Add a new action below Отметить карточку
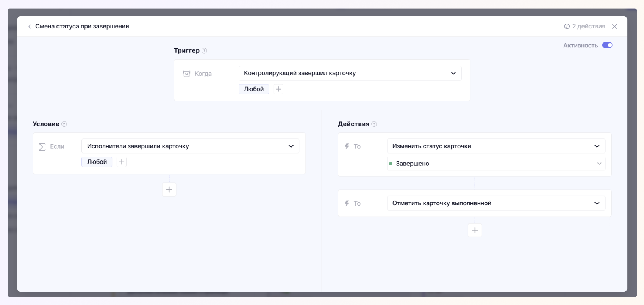This screenshot has height=305, width=644. coord(475,230)
